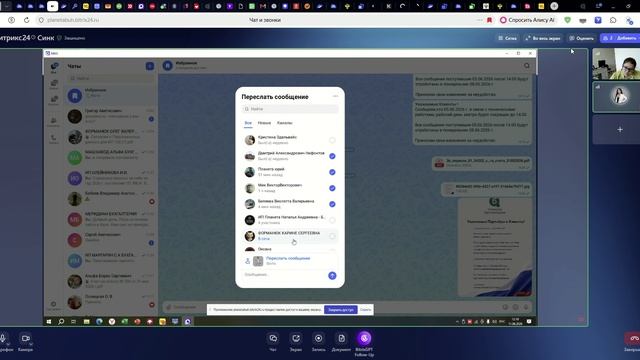Click the Кристина contact avatar
Viewport: 640px width, 360px height.
click(x=250, y=140)
